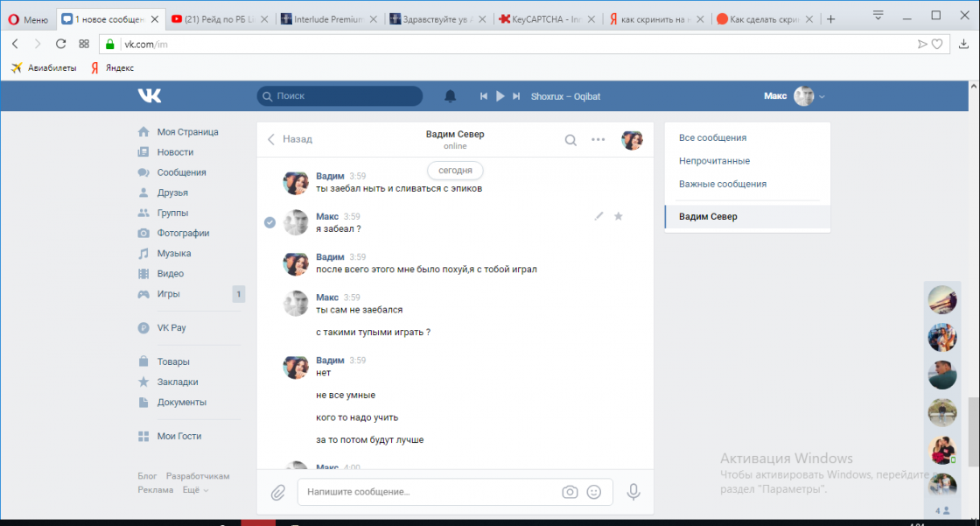Screen dimensions: 980x526
Task: Open the three-dots conversation actions menu
Action: (598, 139)
